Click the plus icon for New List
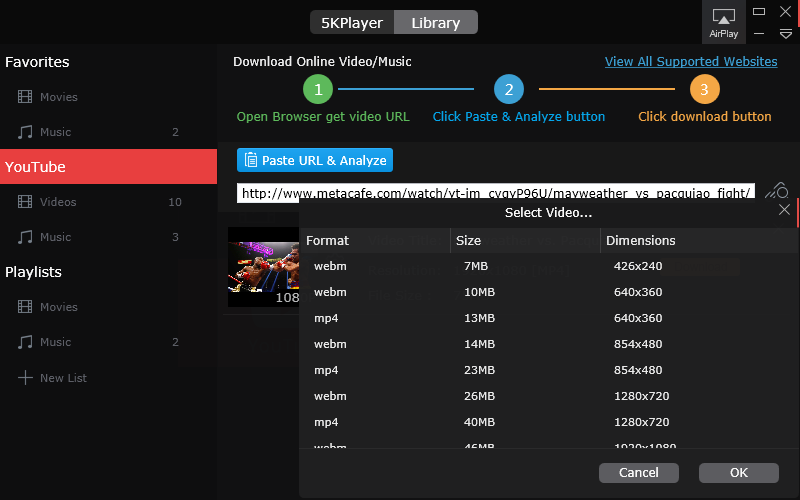800x500 pixels. point(25,378)
